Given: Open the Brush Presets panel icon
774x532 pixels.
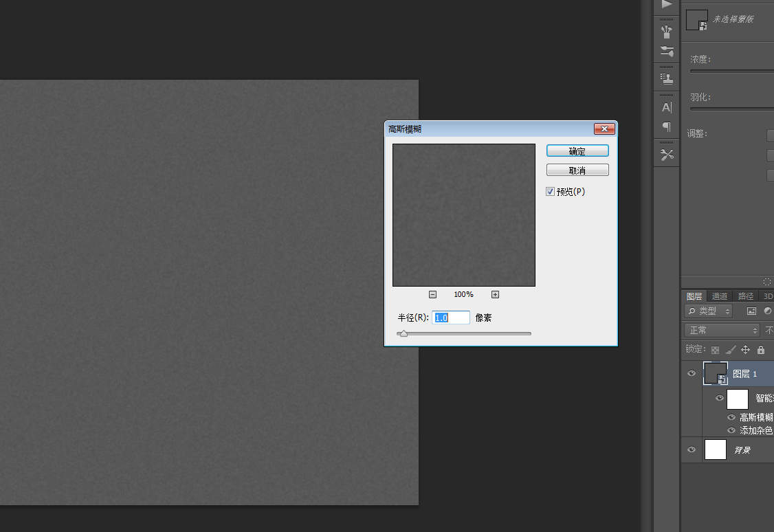Looking at the screenshot, I should (x=666, y=32).
